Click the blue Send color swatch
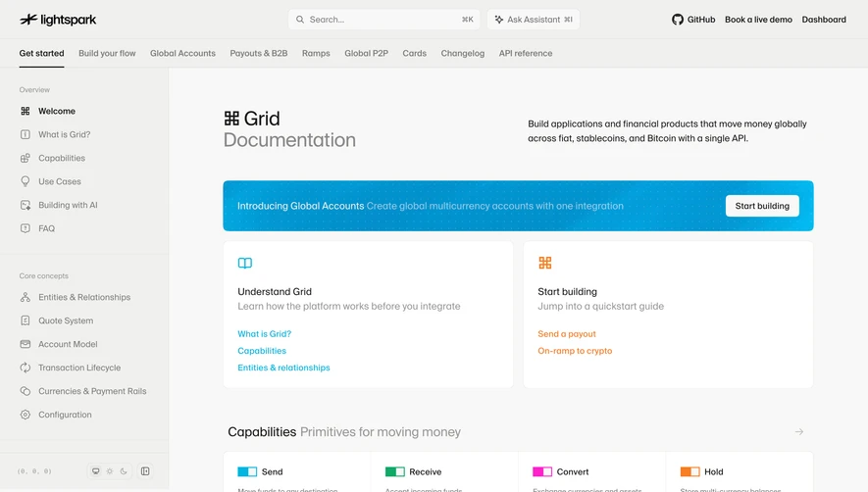The width and height of the screenshot is (868, 492). point(247,471)
